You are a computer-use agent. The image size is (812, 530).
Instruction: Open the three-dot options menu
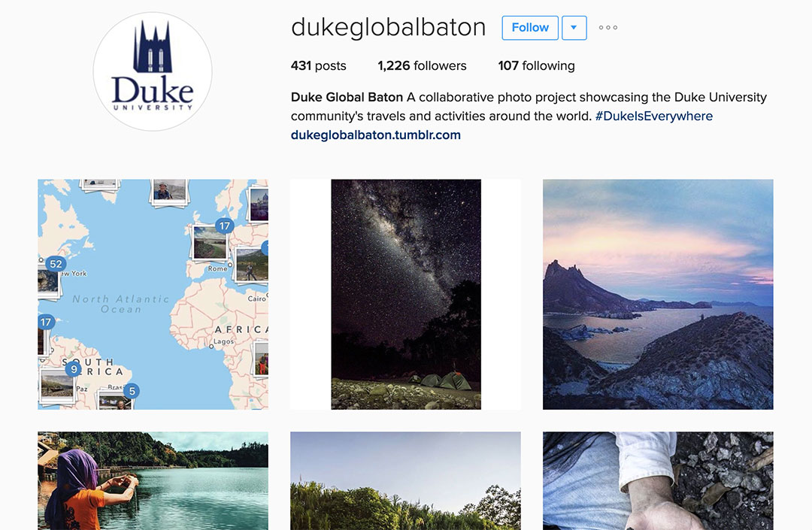click(608, 27)
